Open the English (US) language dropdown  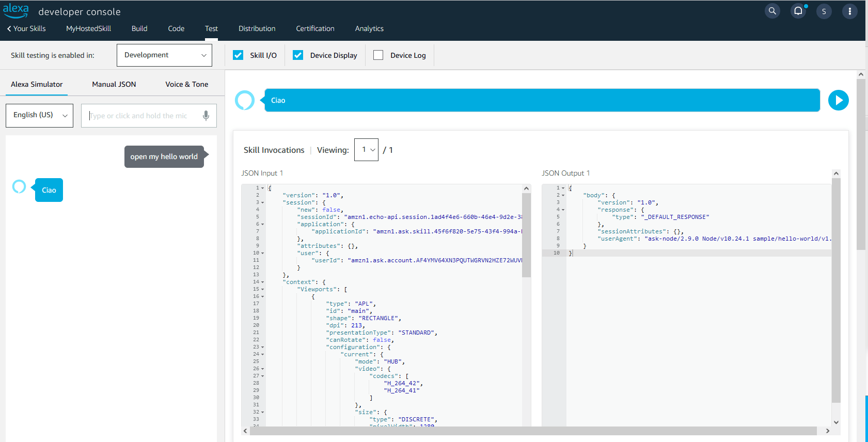39,115
